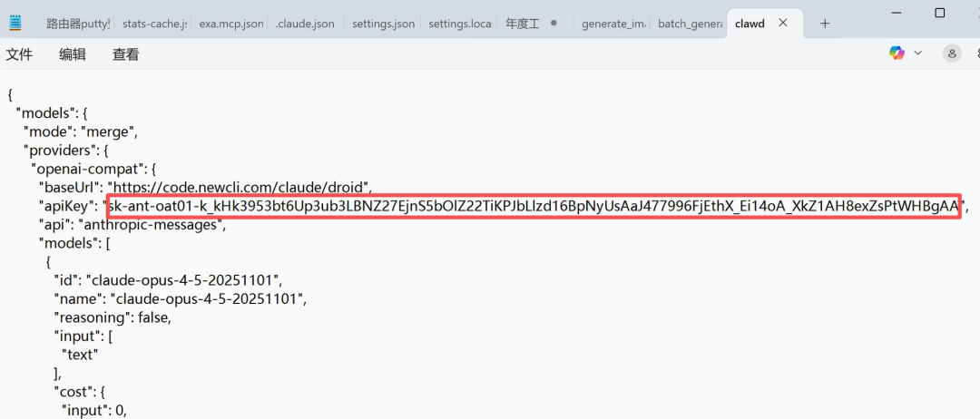Select the exa.mcp.json tab
The width and height of the screenshot is (980, 419).
230,24
